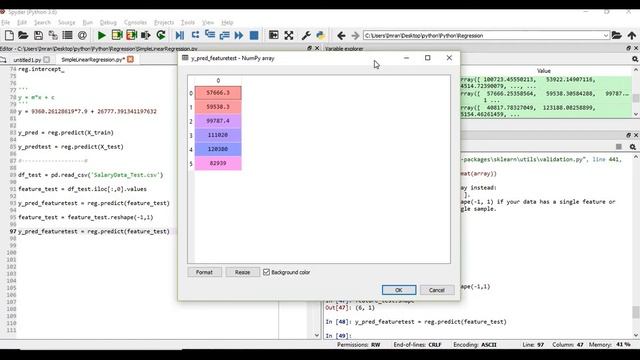Screen dimensions: 640x360
Task: Click the Format button in the array dialog
Action: (204, 272)
